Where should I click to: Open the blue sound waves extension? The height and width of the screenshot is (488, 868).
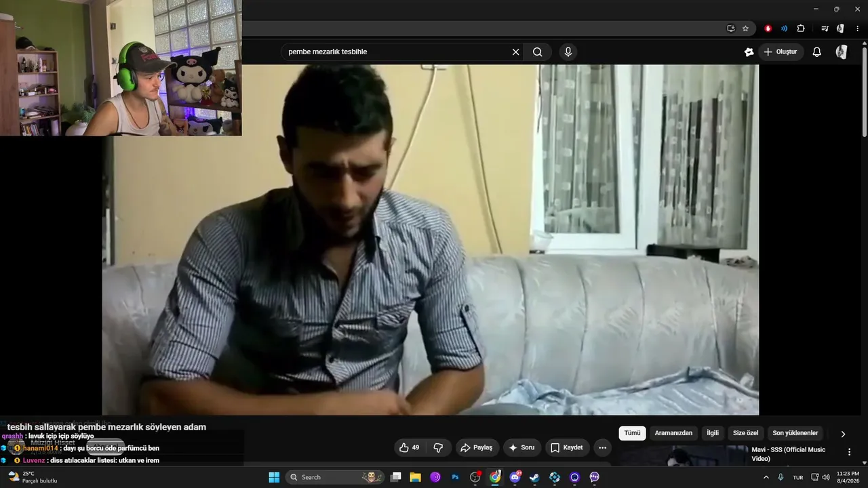785,28
